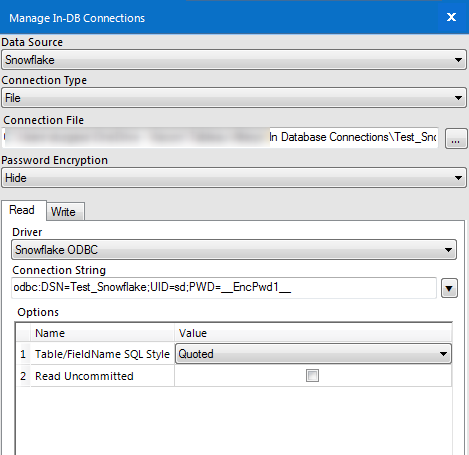Expand the Driver dropdown showing Snowflake ODBC

(x=234, y=250)
